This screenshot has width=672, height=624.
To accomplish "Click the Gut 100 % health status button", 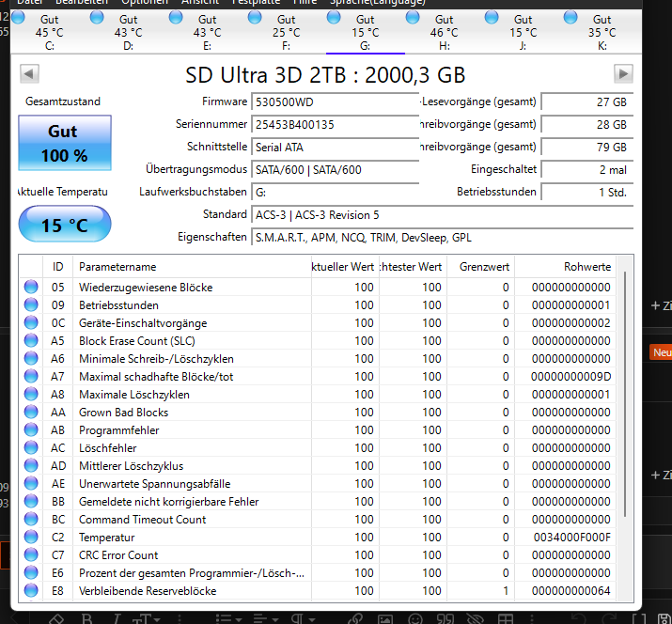I will click(65, 143).
